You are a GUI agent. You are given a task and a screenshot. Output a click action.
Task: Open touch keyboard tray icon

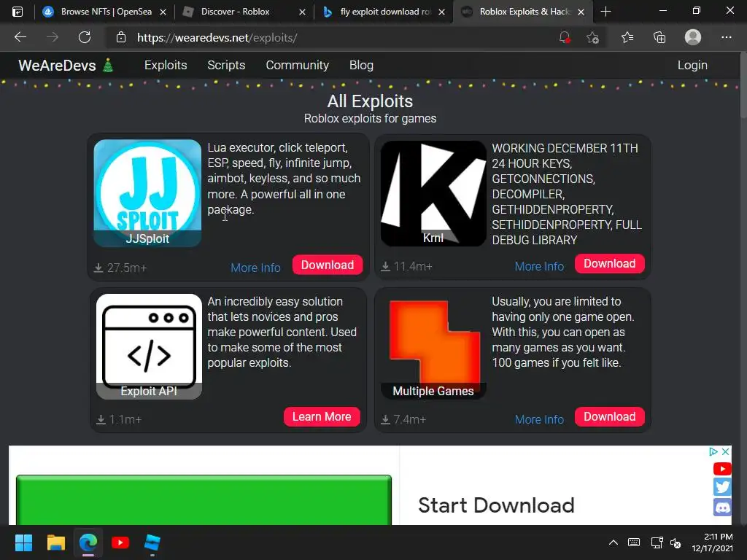[x=634, y=542]
